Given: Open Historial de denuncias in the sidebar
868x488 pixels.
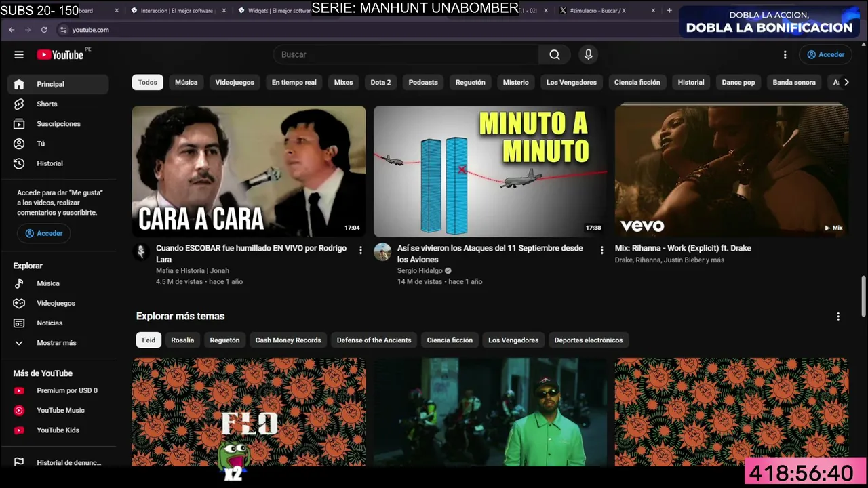Looking at the screenshot, I should pos(58,462).
